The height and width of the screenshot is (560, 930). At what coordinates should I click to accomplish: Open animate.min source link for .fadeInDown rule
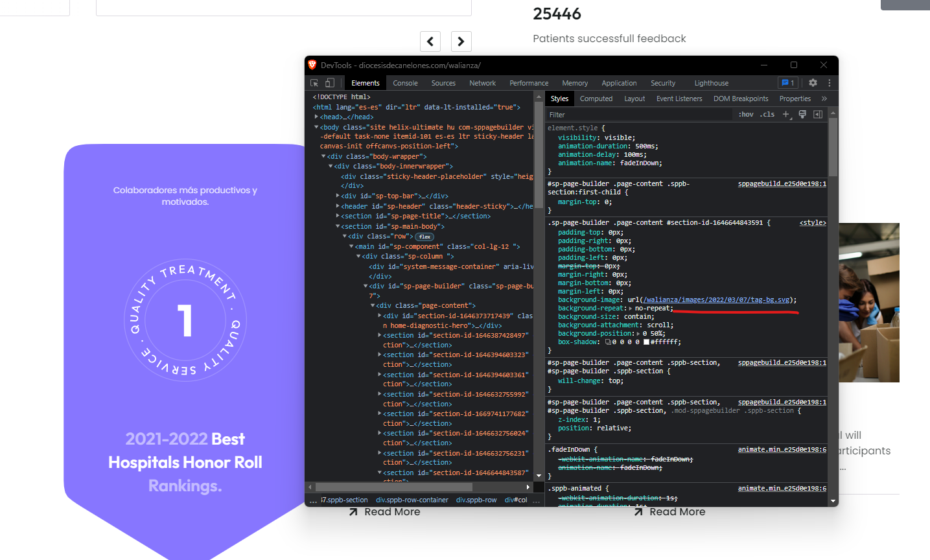(782, 449)
